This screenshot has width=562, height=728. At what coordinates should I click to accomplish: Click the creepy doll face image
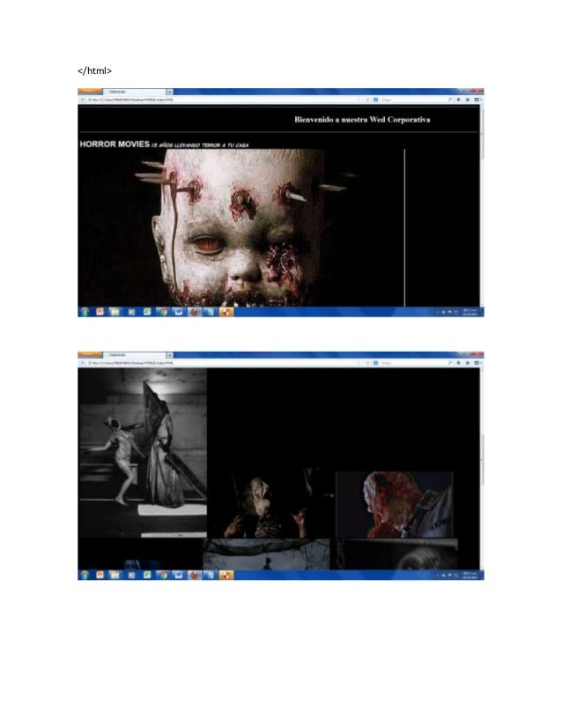241,227
